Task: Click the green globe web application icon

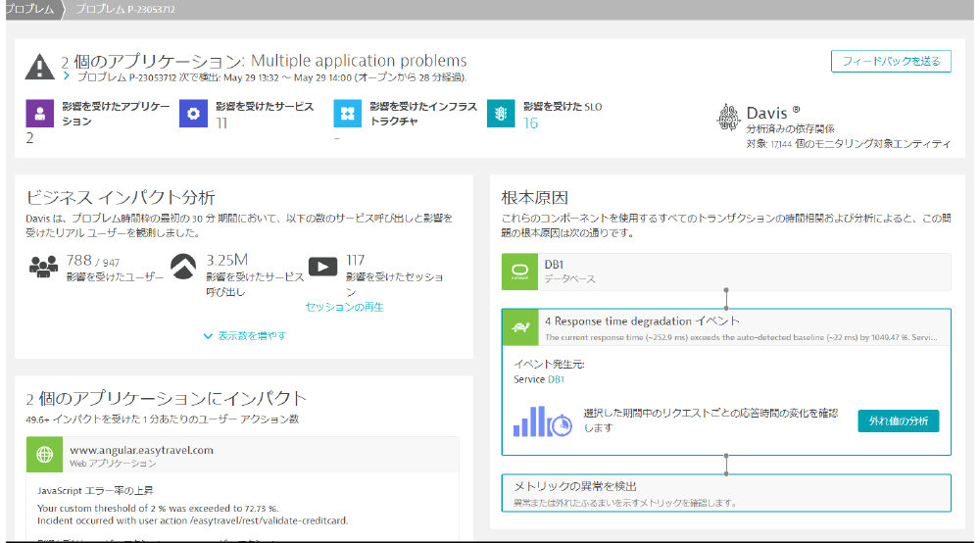Action: (44, 454)
